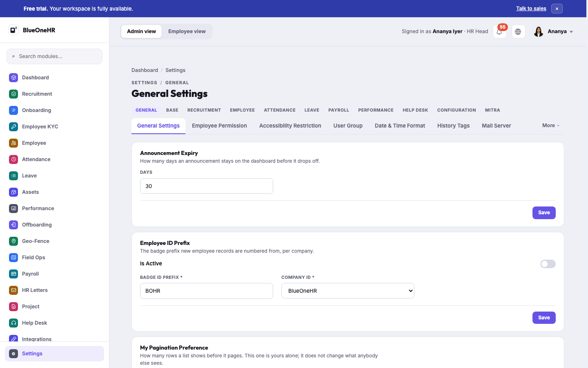Open Offboarding via its icon

13,225
